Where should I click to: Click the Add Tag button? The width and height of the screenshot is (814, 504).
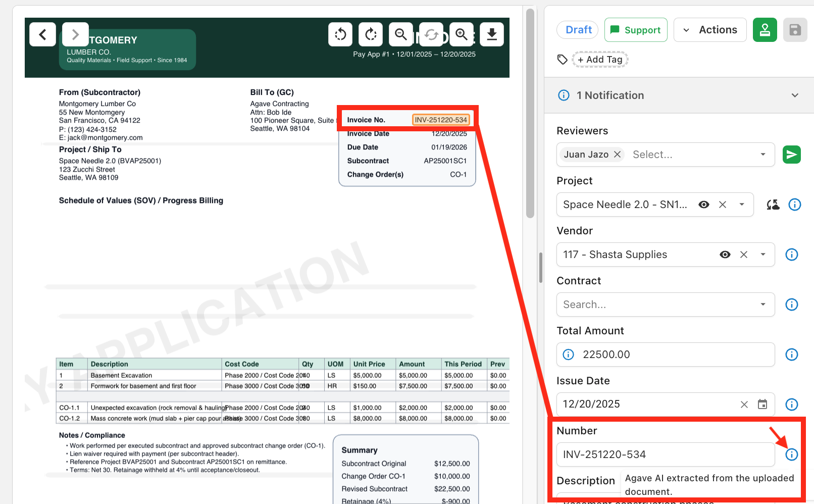(600, 60)
